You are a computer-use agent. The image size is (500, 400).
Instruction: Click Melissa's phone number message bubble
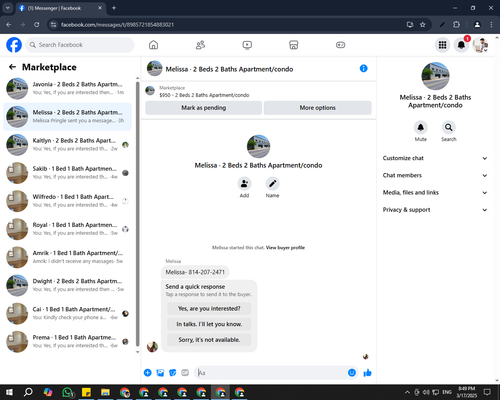click(195, 272)
